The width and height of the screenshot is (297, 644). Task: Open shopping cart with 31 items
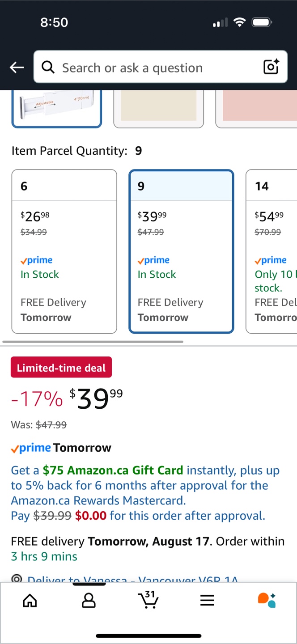click(x=148, y=600)
